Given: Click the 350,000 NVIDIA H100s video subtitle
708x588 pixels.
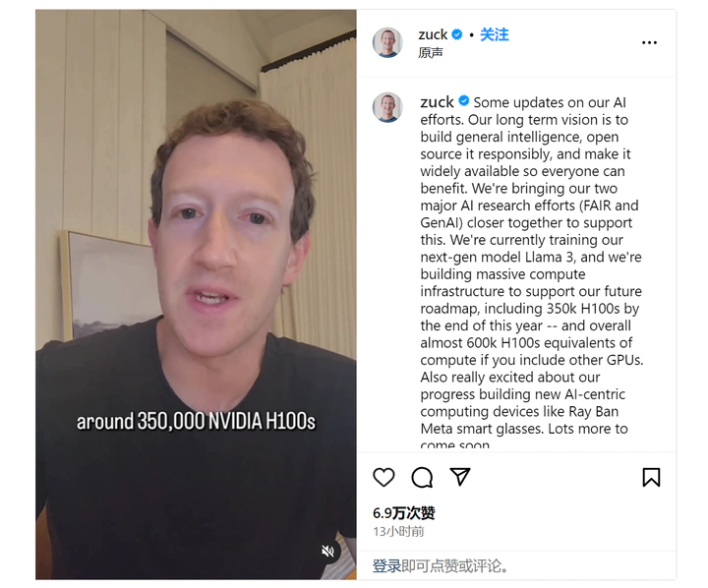Looking at the screenshot, I should (x=196, y=422).
